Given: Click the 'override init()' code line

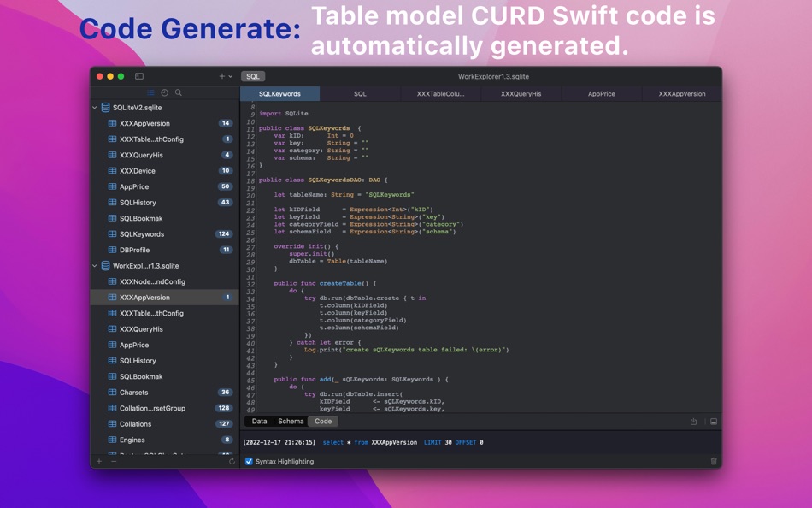Looking at the screenshot, I should point(306,246).
